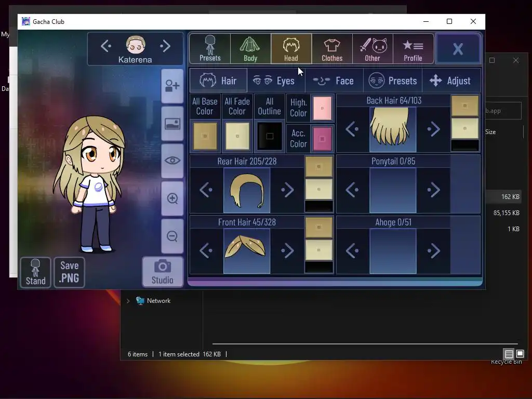This screenshot has width=532, height=399.
Task: Toggle the eye visibility button
Action: coord(172,161)
